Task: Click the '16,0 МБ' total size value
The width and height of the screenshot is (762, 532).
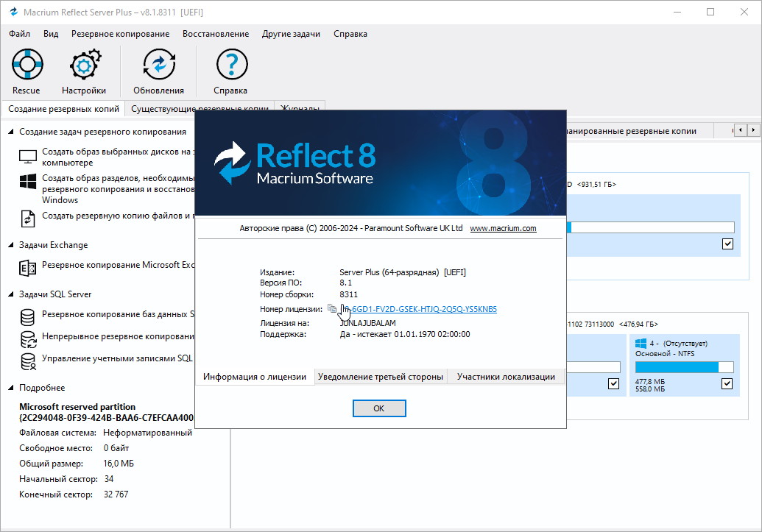Action: pos(118,464)
